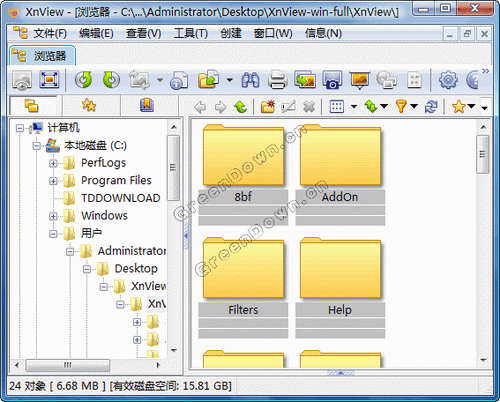The image size is (500, 402).
Task: Select the Windows folder in tree
Action: (x=104, y=216)
